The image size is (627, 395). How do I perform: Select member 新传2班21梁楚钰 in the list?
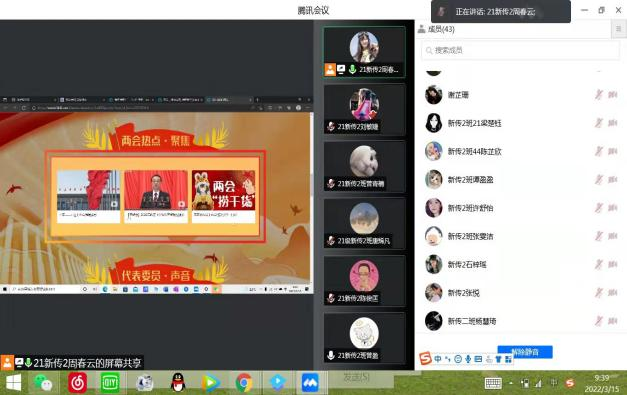(520, 123)
